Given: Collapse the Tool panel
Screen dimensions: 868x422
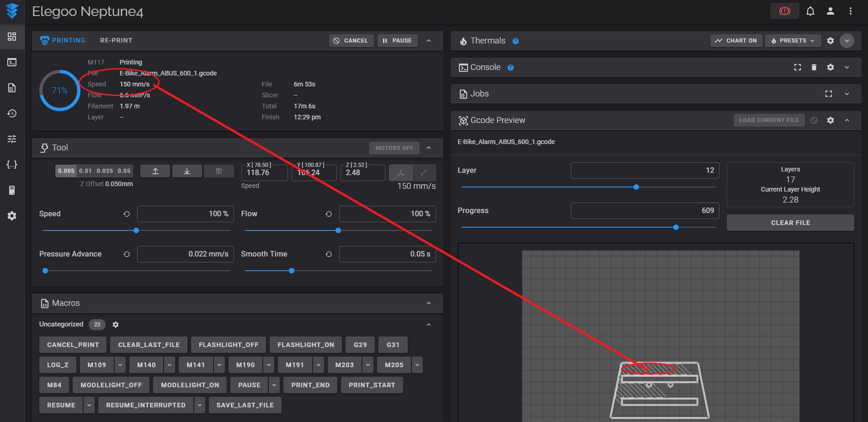Looking at the screenshot, I should point(429,148).
